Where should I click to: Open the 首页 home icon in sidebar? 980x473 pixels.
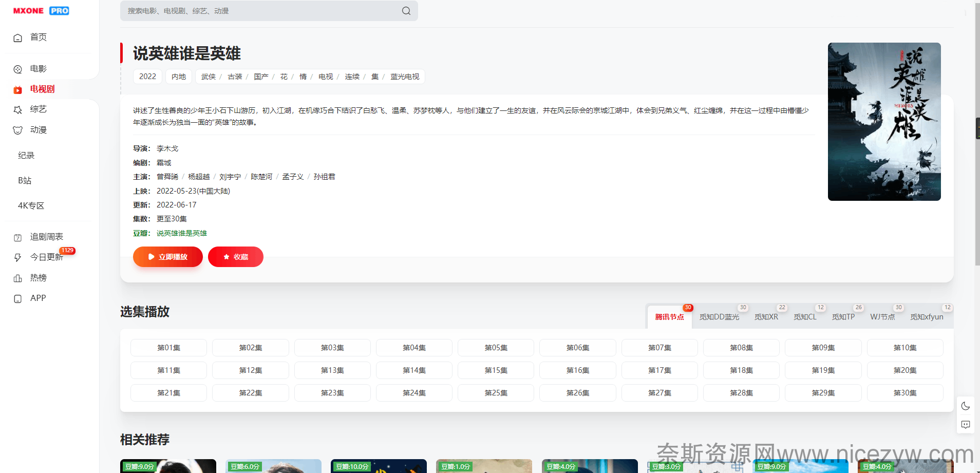pyautogui.click(x=18, y=38)
